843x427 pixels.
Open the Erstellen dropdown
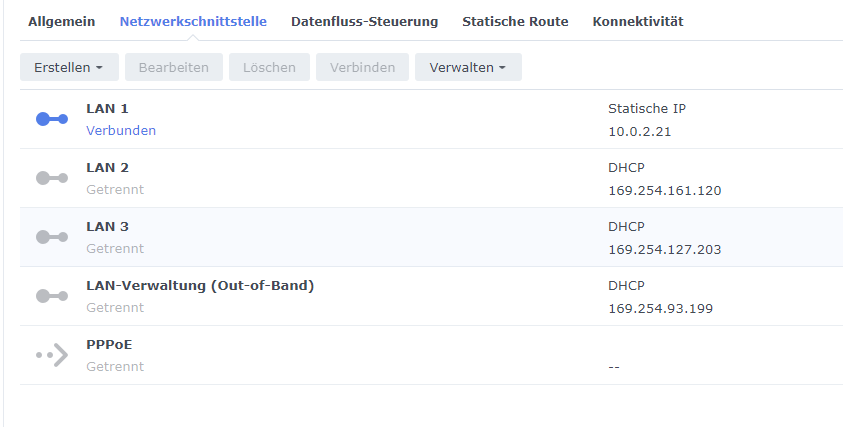coord(69,67)
